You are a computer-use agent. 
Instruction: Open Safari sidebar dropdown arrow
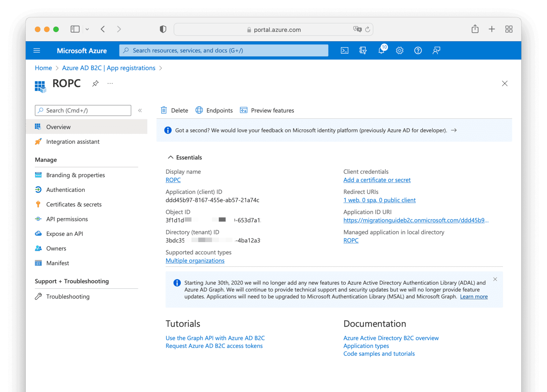[87, 29]
